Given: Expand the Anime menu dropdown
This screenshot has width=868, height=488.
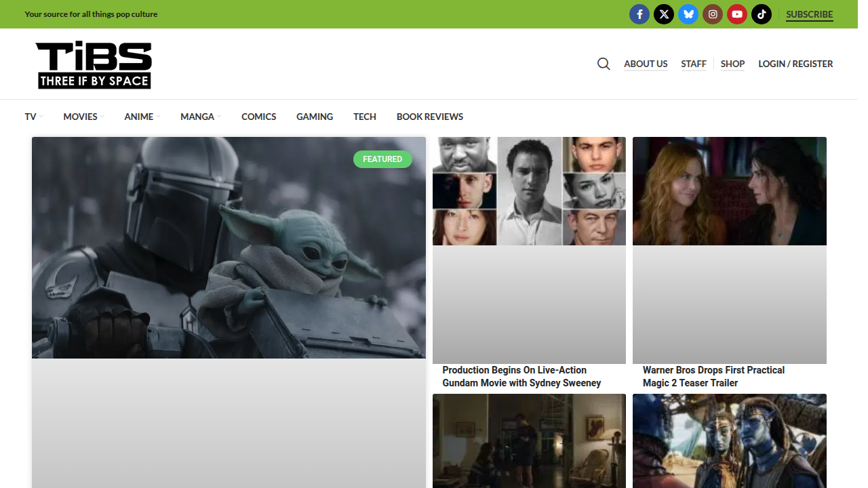Looking at the screenshot, I should coord(142,117).
